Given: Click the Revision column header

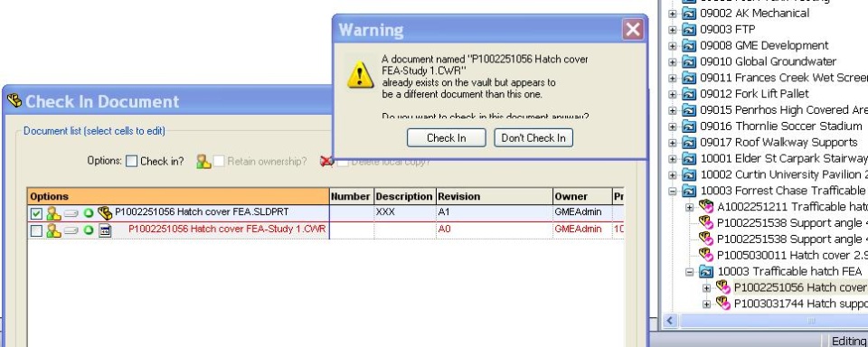Looking at the screenshot, I should click(495, 196).
